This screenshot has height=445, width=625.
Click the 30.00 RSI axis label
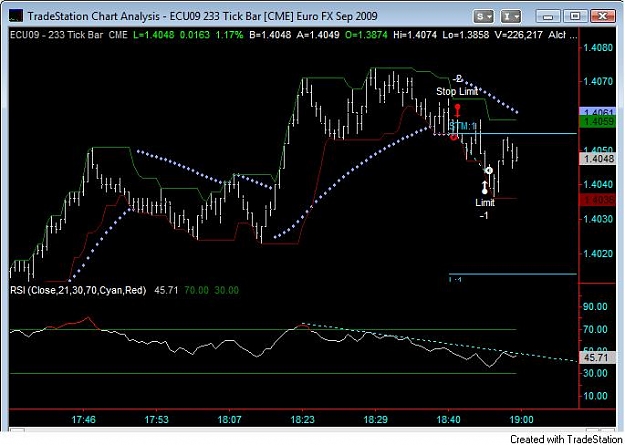click(596, 373)
